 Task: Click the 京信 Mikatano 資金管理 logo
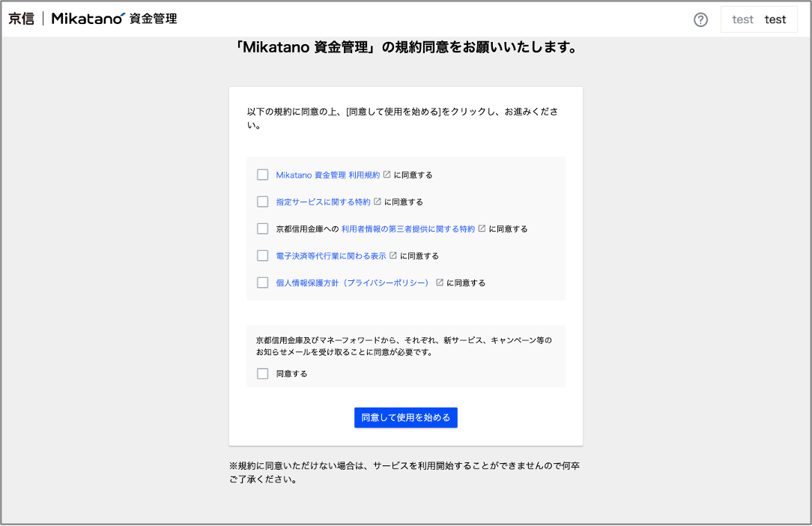click(x=93, y=19)
